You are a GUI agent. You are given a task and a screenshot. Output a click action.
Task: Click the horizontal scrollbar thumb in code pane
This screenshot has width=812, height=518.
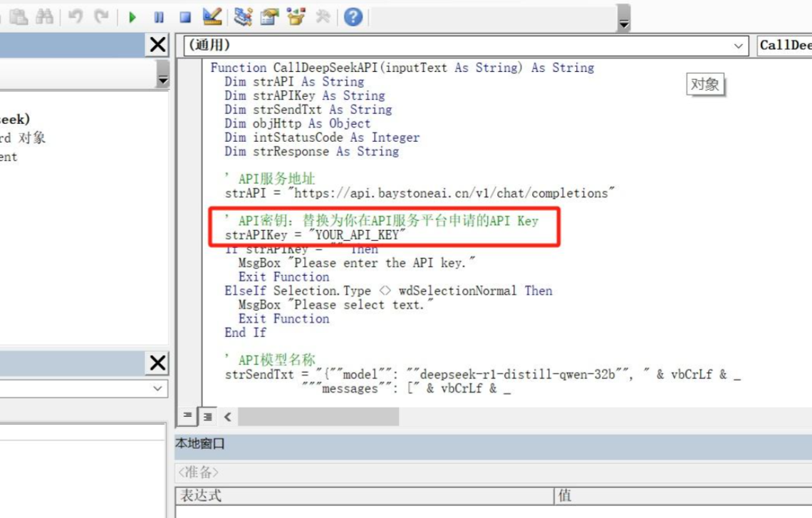(318, 416)
